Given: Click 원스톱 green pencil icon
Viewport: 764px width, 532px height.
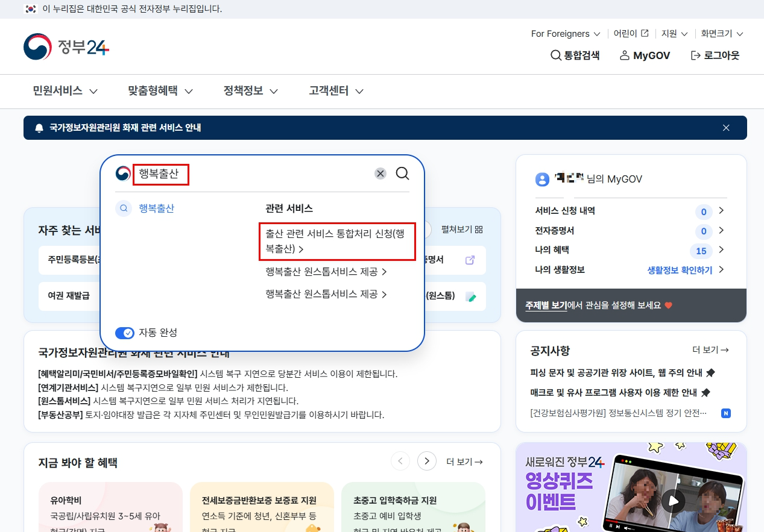Looking at the screenshot, I should (471, 296).
